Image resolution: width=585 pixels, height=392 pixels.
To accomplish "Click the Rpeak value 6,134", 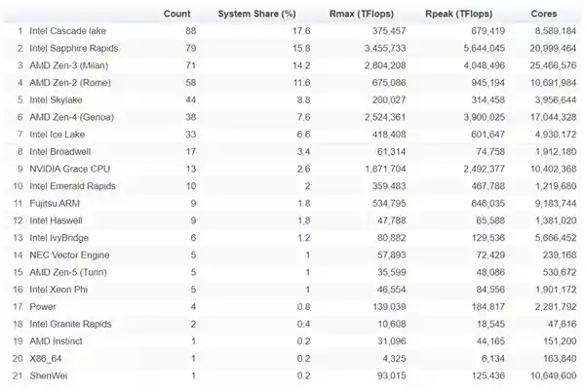I will (x=492, y=358).
